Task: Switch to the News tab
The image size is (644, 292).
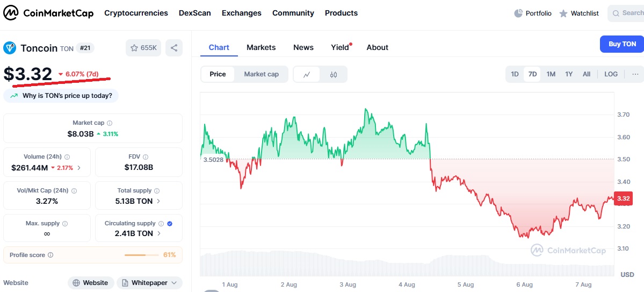Action: click(303, 48)
